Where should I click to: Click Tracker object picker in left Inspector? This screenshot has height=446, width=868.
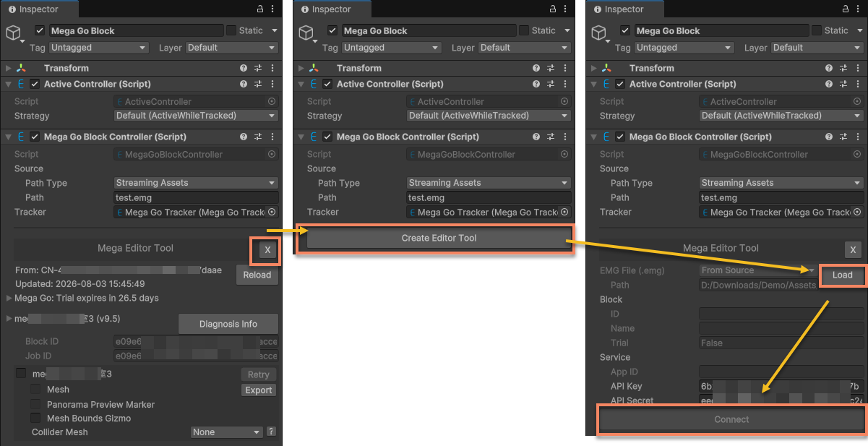coord(272,213)
